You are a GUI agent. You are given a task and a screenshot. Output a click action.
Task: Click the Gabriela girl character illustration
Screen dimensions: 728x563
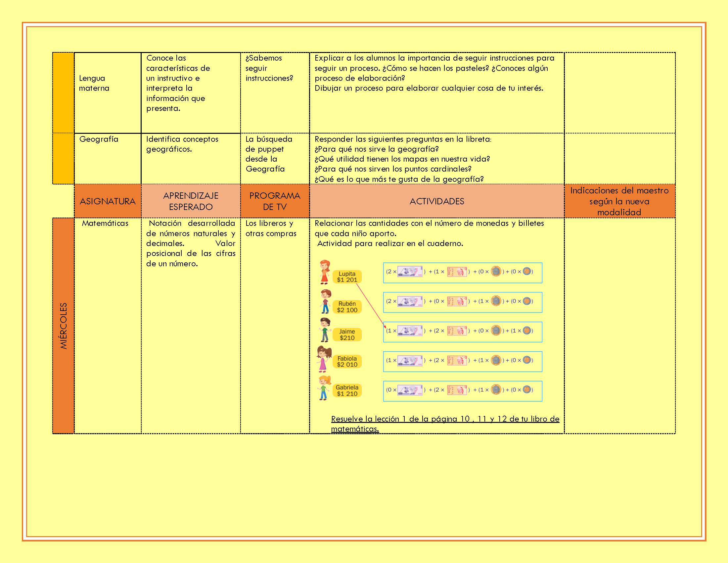pos(324,388)
